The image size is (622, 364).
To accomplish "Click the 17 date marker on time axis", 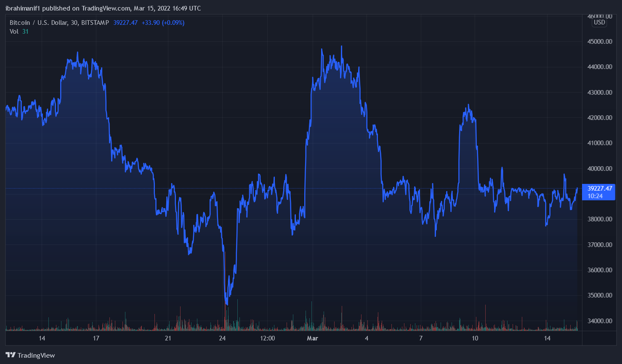I will click(96, 338).
